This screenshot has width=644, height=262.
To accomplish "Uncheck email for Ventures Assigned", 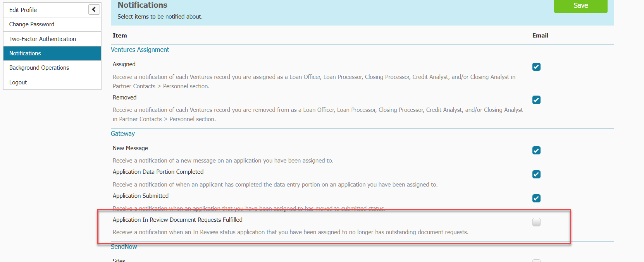I will (536, 67).
